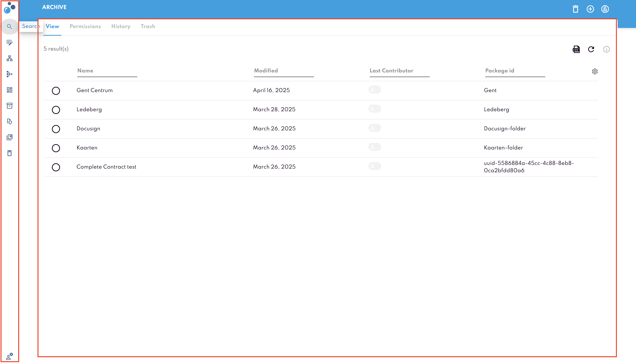The width and height of the screenshot is (636, 364).
Task: Switch to the Permissions tab
Action: click(85, 26)
